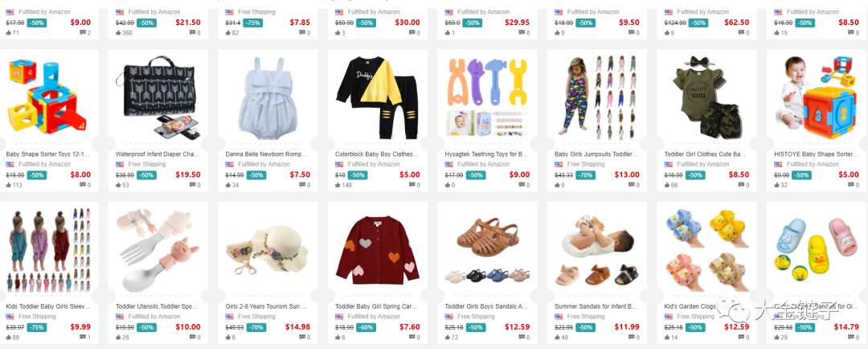The image size is (868, 349).
Task: Open Hysagtek Teething Toys product title
Action: [486, 154]
